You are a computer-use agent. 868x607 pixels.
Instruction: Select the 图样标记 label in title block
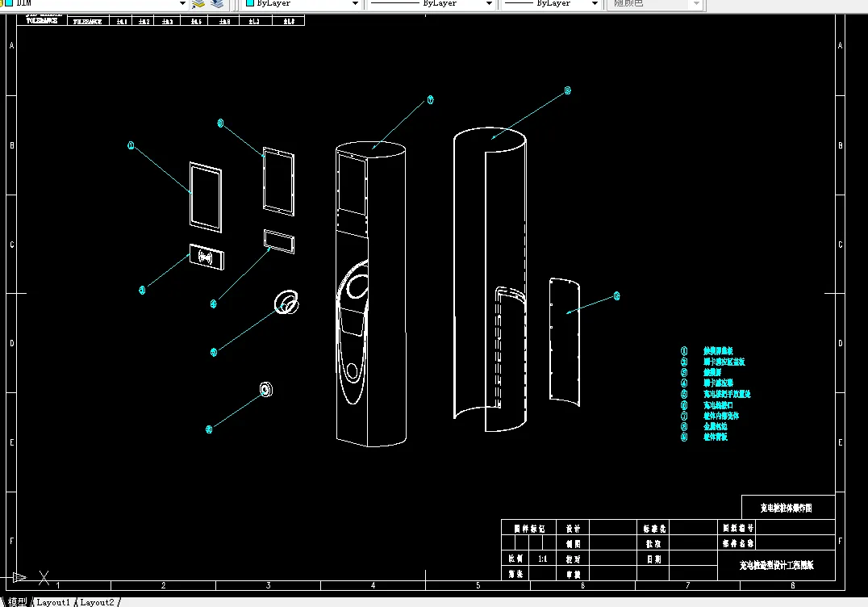click(x=529, y=529)
